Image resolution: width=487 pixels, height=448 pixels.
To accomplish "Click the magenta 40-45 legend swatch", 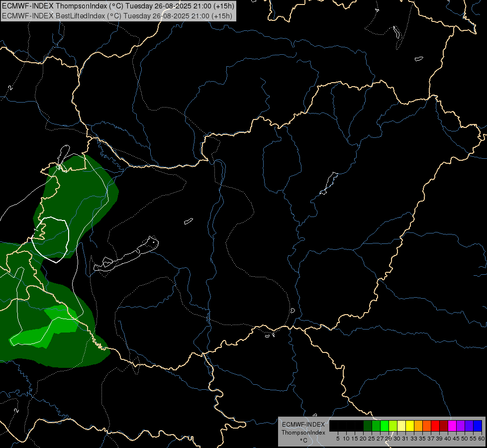I will click(x=452, y=426).
